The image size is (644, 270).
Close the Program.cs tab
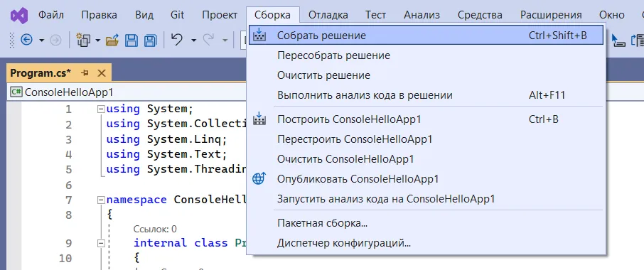(x=101, y=73)
